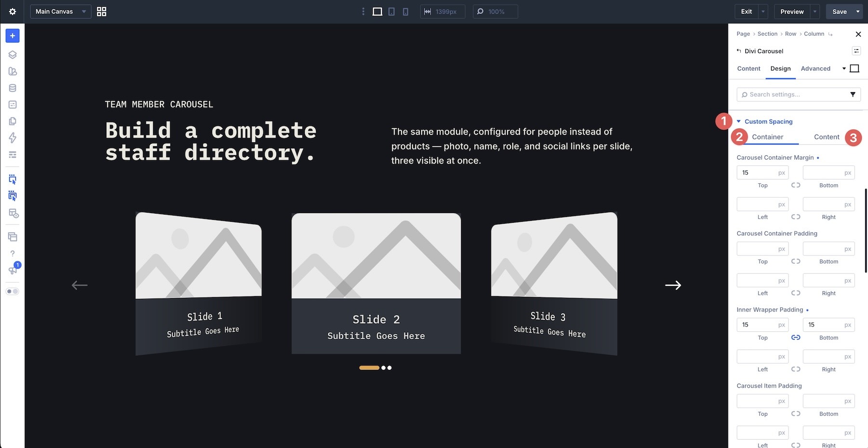The height and width of the screenshot is (448, 868).
Task: Unlink Inner Wrapper Padding top and bottom
Action: point(796,338)
